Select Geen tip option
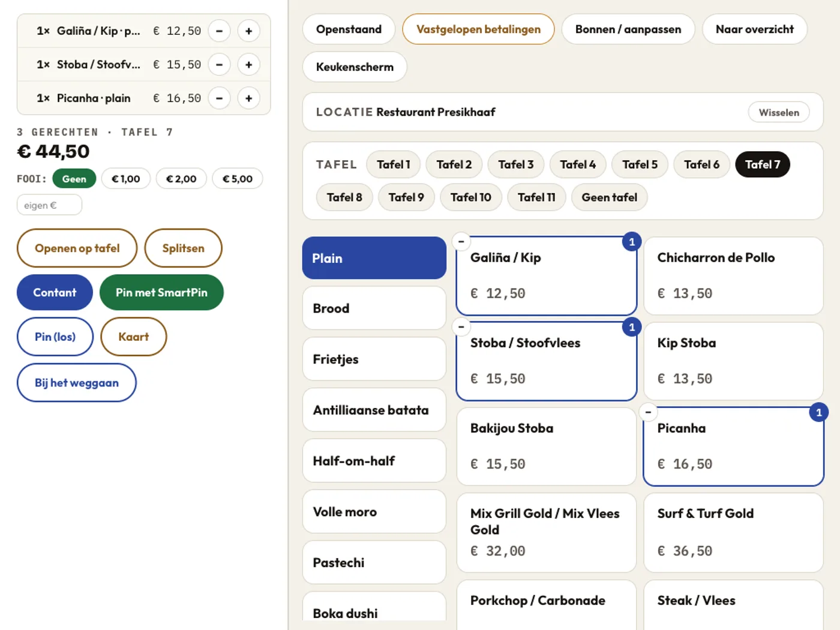840x630 pixels. click(x=74, y=179)
